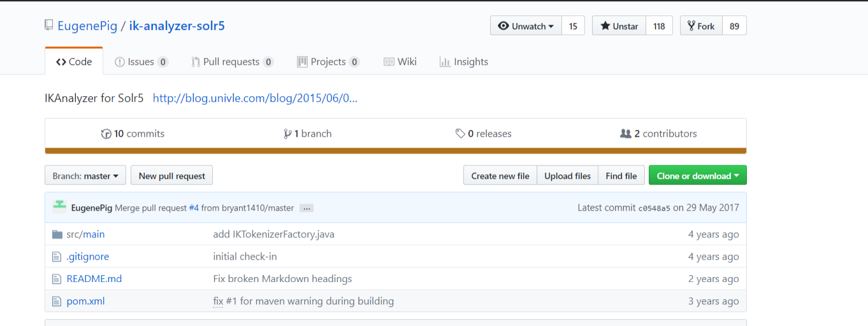The width and height of the screenshot is (868, 326).
Task: Click the people icon beside 2 contributors
Action: click(x=625, y=134)
